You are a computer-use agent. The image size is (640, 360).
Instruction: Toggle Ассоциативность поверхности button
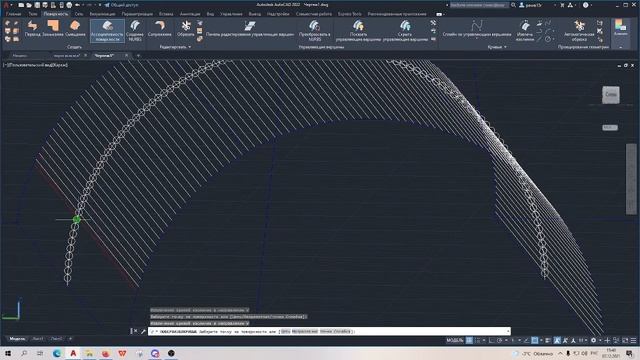pyautogui.click(x=107, y=31)
